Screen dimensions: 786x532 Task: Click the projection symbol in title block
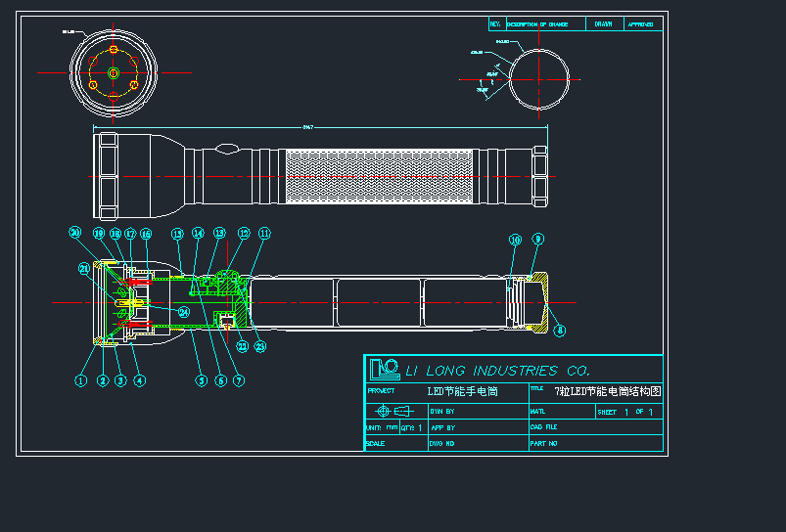395,412
